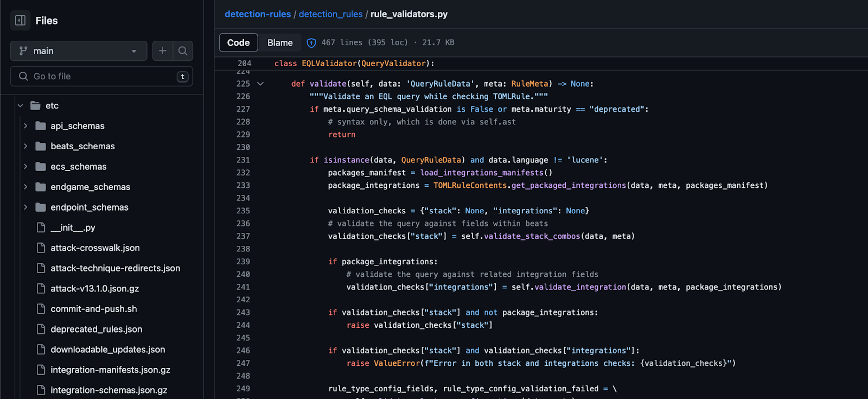This screenshot has width=868, height=399.
Task: Open attack-technique-redirects.json file
Action: 116,268
